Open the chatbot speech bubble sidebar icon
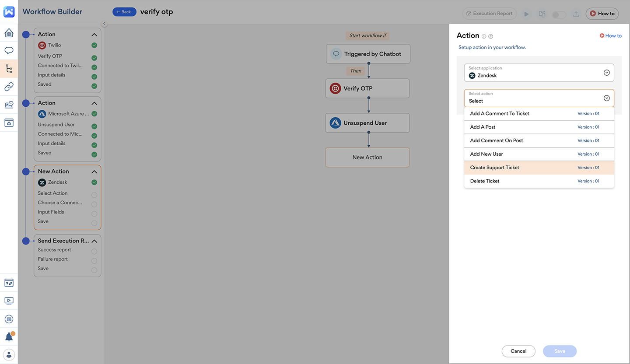 (9, 51)
